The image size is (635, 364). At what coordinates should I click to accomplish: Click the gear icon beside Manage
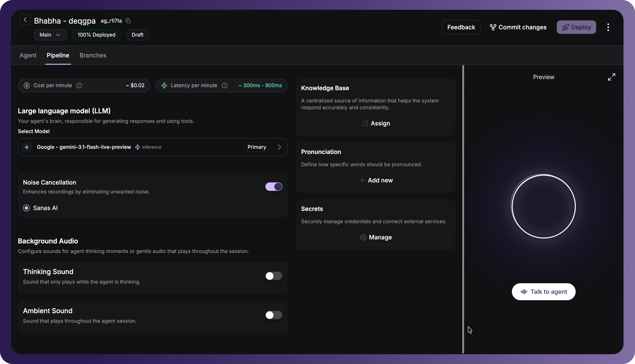click(363, 237)
